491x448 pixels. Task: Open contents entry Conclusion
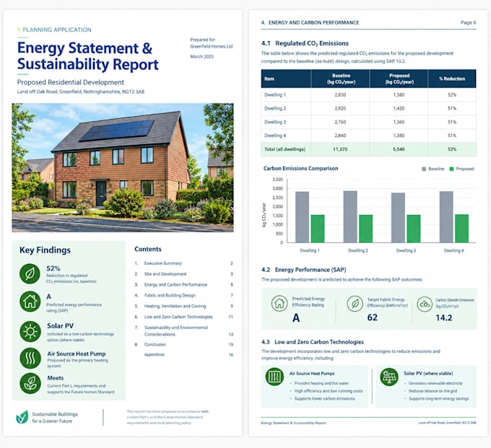click(x=183, y=344)
